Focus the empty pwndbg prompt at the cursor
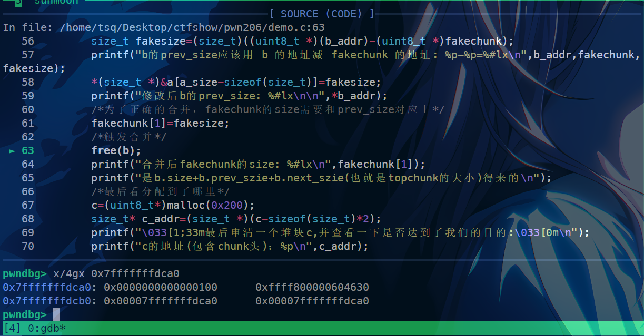The image size is (644, 336). tap(56, 315)
